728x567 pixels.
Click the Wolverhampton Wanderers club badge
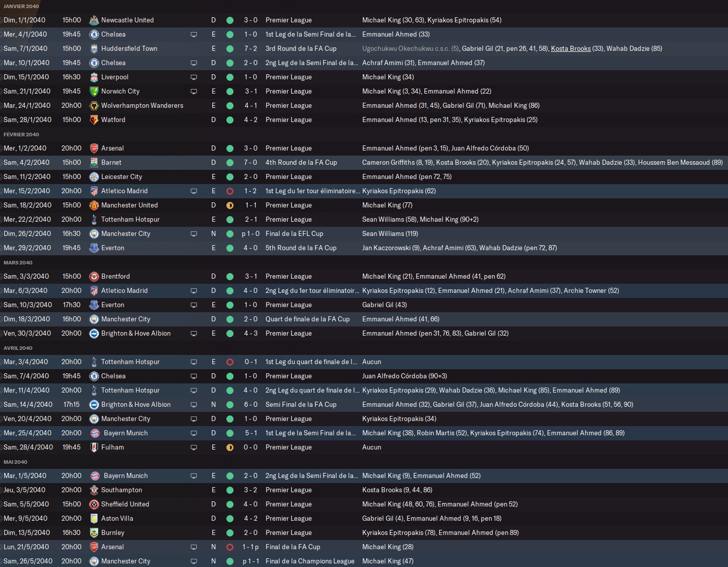pyautogui.click(x=94, y=106)
